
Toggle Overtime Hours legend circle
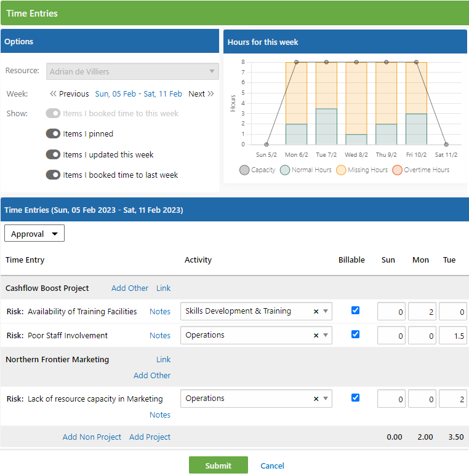397,170
